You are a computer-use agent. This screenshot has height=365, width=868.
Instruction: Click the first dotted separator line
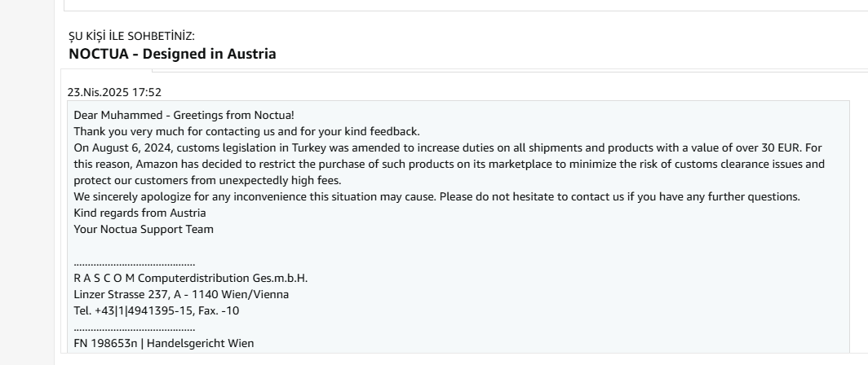(x=134, y=262)
